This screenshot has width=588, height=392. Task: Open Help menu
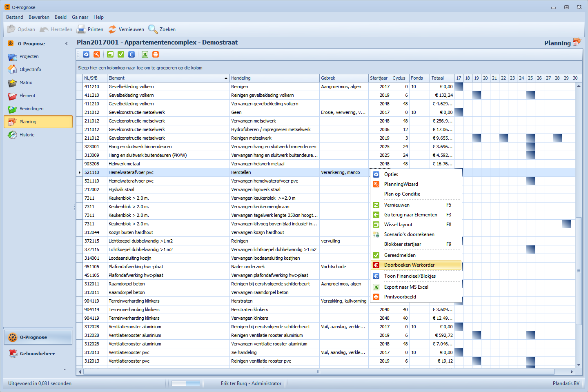click(x=98, y=17)
